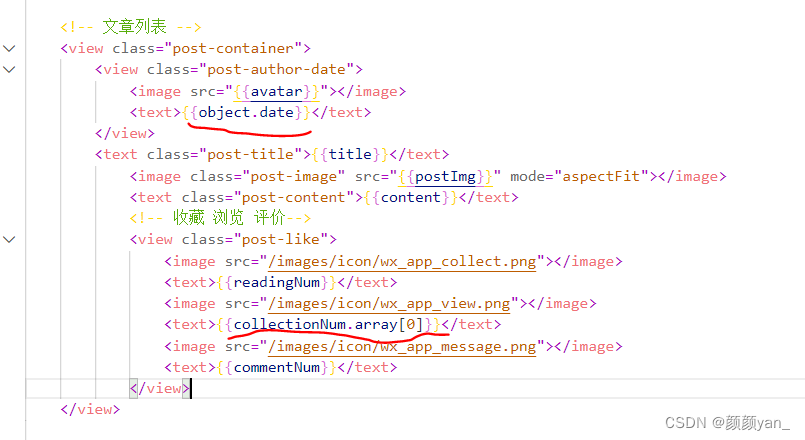Collapse the post-author-date view fold arrow
Viewport: 805px width, 440px height.
(x=9, y=70)
